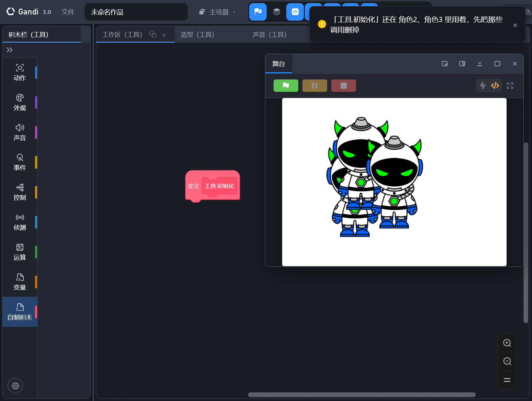Open the 文件 menu
The height and width of the screenshot is (401, 532).
[68, 12]
